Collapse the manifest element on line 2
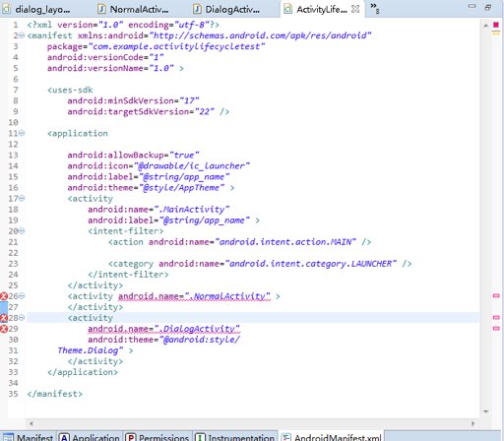 pos(22,35)
